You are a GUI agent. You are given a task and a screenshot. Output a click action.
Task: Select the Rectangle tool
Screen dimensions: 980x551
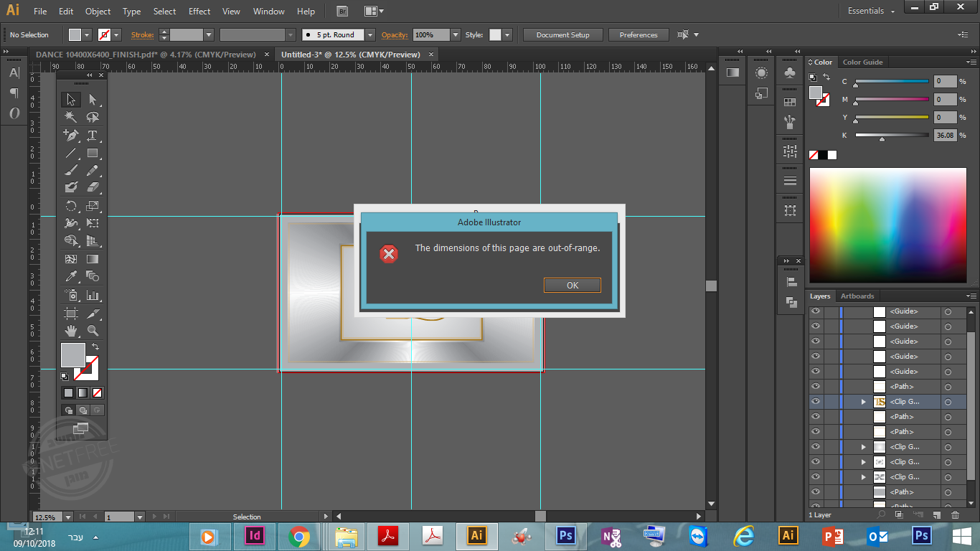tap(93, 153)
